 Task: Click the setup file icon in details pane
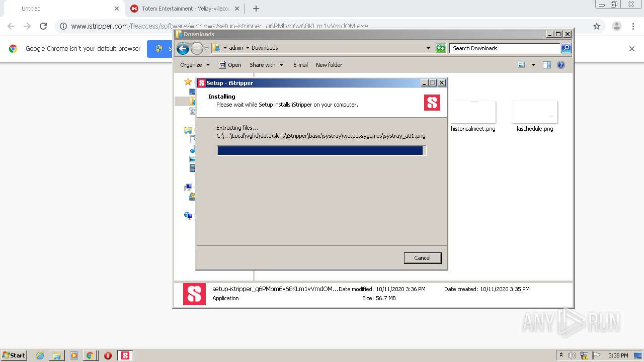click(x=194, y=294)
